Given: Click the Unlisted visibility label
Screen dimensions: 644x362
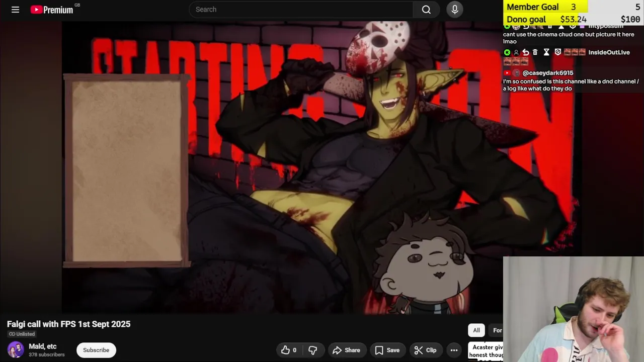Looking at the screenshot, I should point(22,334).
